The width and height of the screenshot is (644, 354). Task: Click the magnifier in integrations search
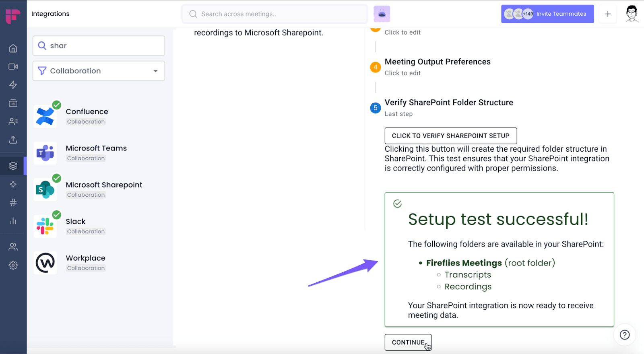tap(42, 45)
